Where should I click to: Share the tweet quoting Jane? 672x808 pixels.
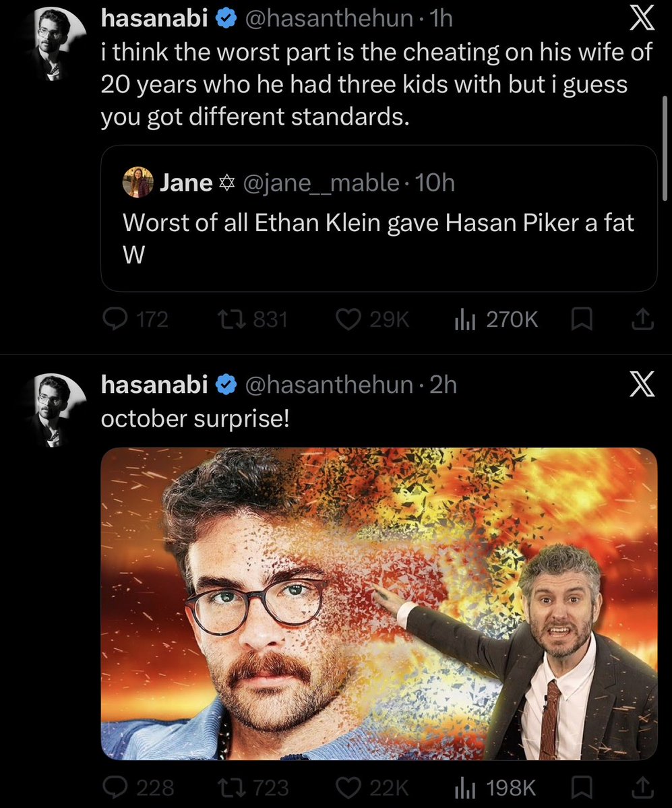(642, 319)
